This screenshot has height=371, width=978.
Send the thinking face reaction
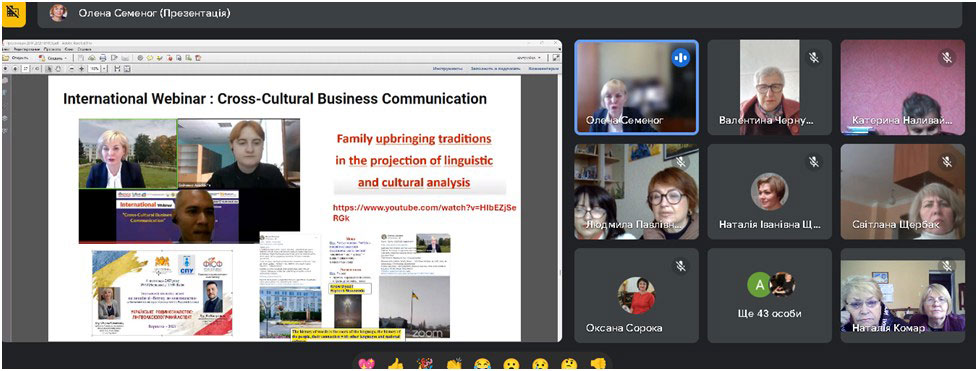click(x=568, y=364)
